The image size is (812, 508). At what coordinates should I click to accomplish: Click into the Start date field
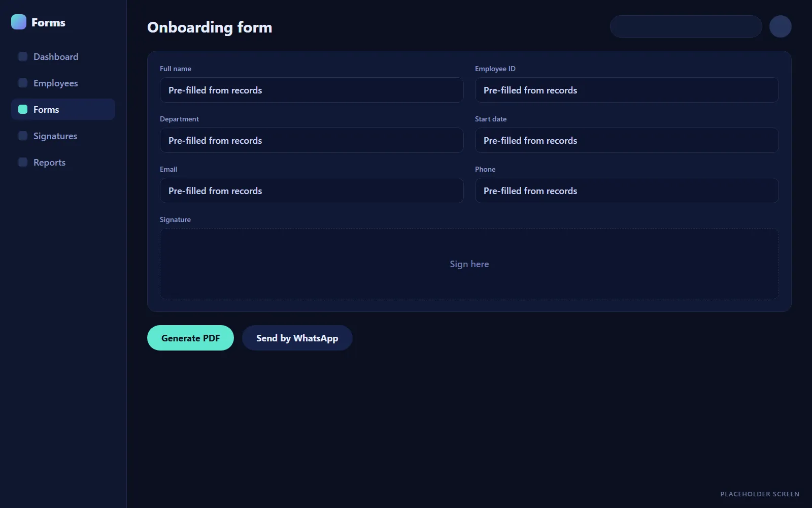(x=627, y=140)
